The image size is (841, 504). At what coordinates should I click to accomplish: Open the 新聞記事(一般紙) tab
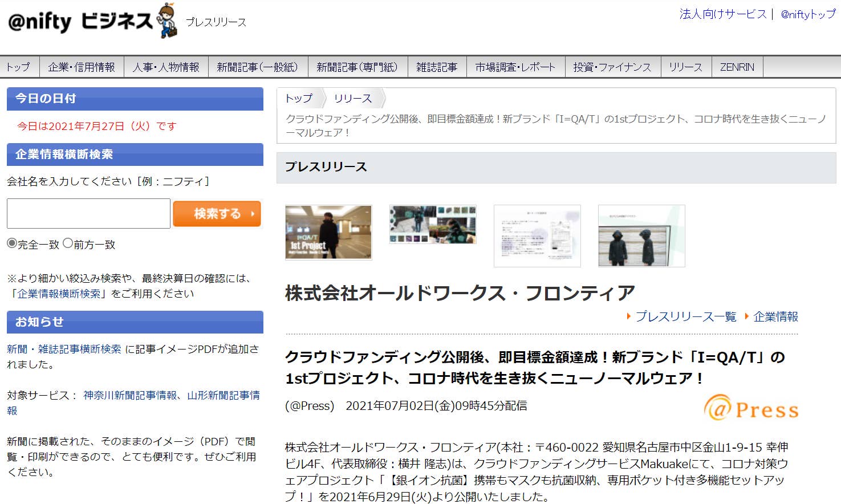[258, 67]
